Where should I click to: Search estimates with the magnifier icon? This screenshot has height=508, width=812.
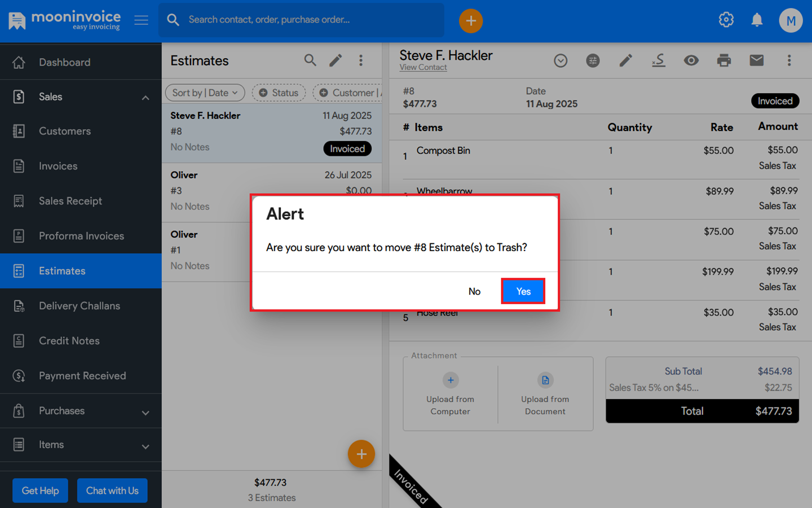tap(310, 60)
